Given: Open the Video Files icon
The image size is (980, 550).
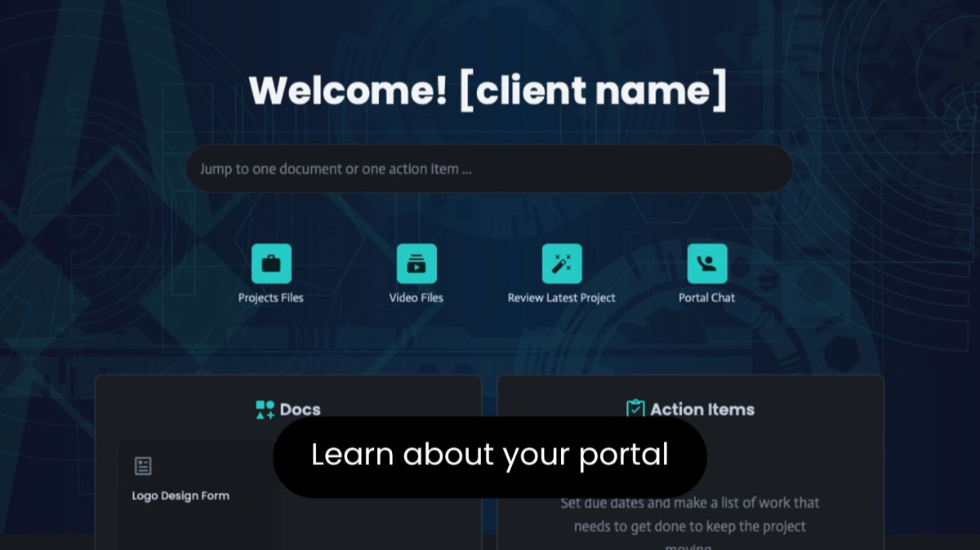Looking at the screenshot, I should point(416,264).
